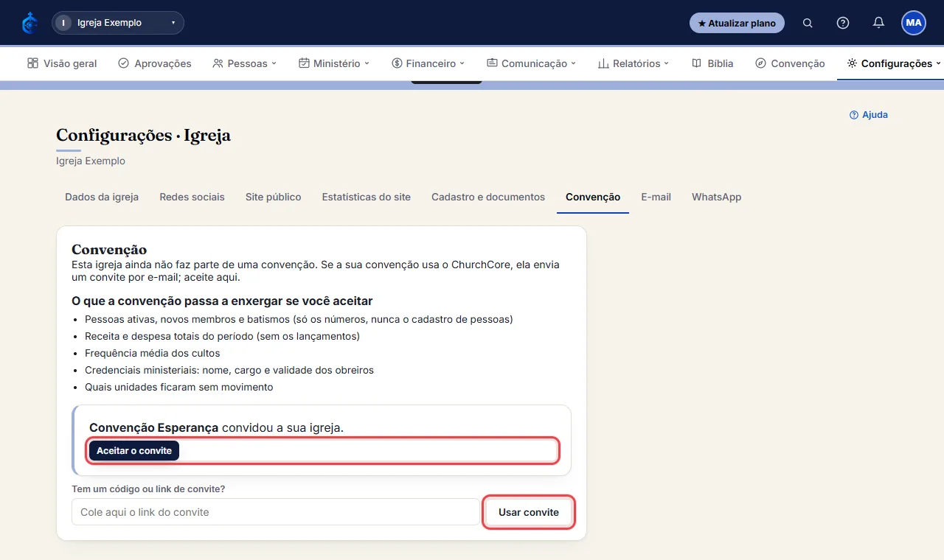Open the notifications bell icon
The image size is (944, 560).
click(878, 23)
